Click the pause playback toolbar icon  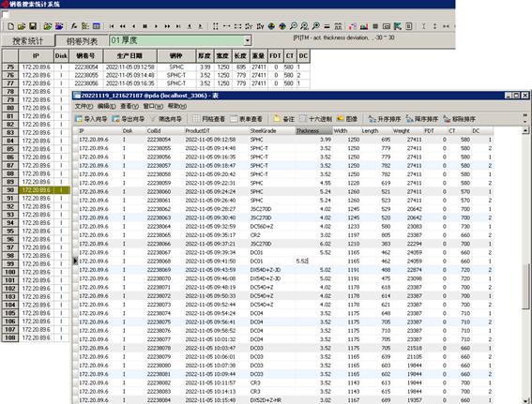144,26
